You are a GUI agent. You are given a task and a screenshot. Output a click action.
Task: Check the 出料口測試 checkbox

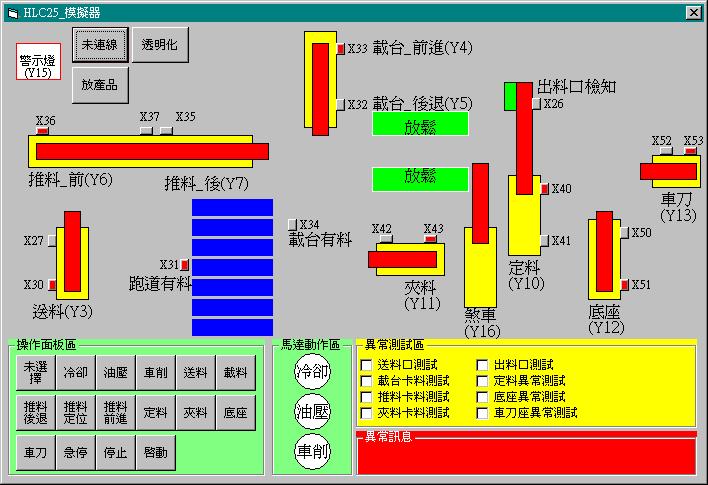483,365
